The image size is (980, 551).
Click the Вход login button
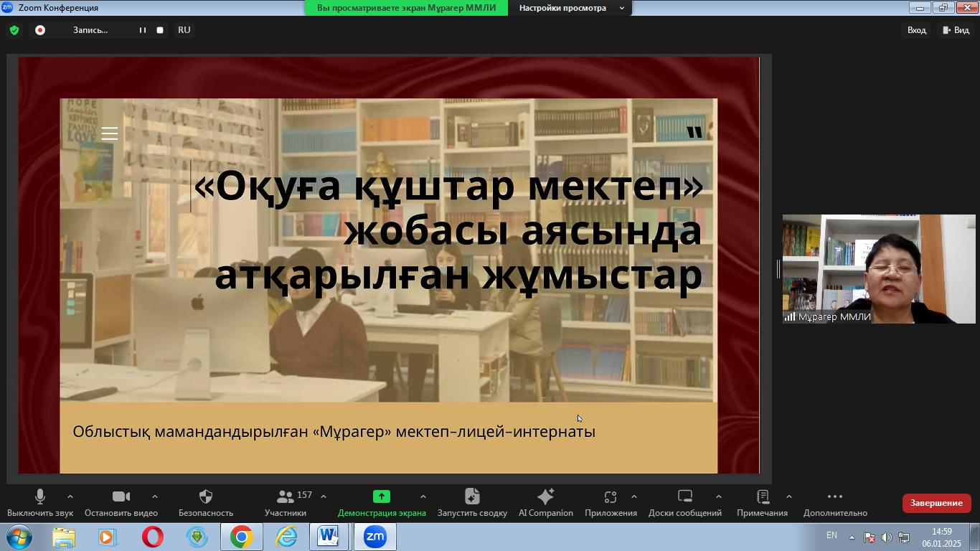click(x=917, y=30)
